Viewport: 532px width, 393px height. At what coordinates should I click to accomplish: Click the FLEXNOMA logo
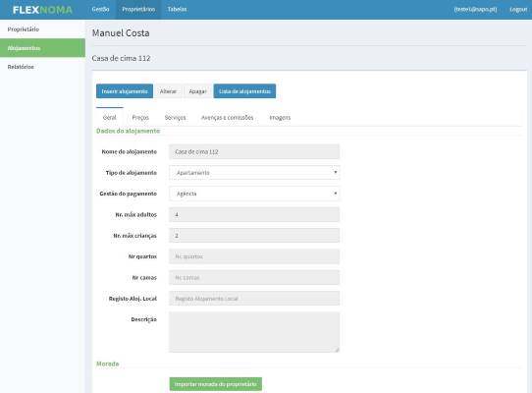point(42,10)
